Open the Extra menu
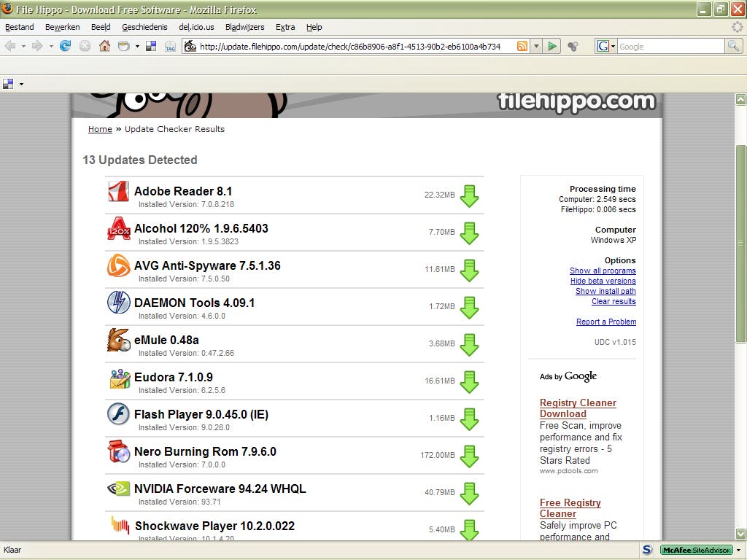This screenshot has height=560, width=747. pos(285,27)
